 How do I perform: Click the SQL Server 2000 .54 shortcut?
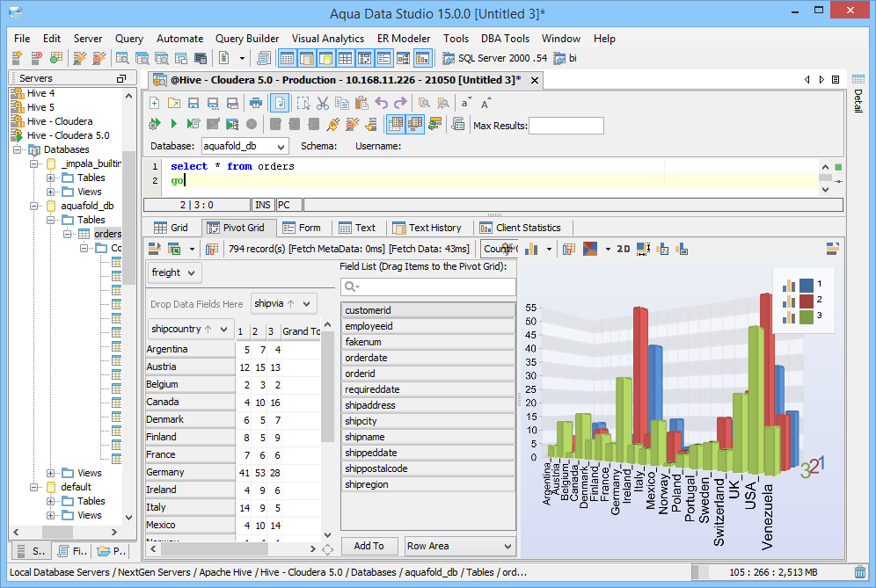click(x=495, y=58)
